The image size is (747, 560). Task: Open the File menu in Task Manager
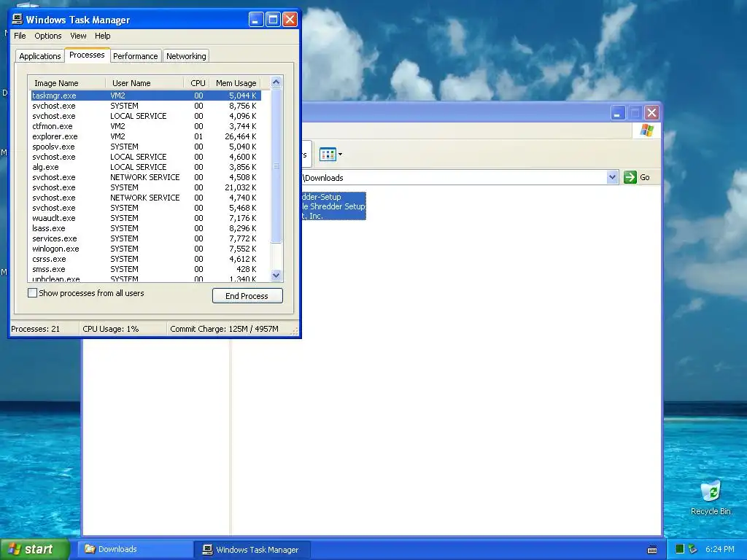[x=20, y=36]
